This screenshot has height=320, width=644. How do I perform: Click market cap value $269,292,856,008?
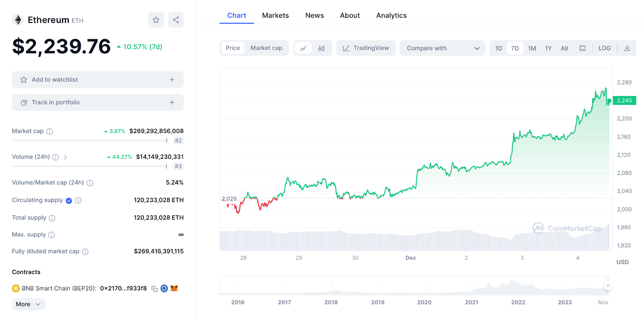[x=157, y=131]
